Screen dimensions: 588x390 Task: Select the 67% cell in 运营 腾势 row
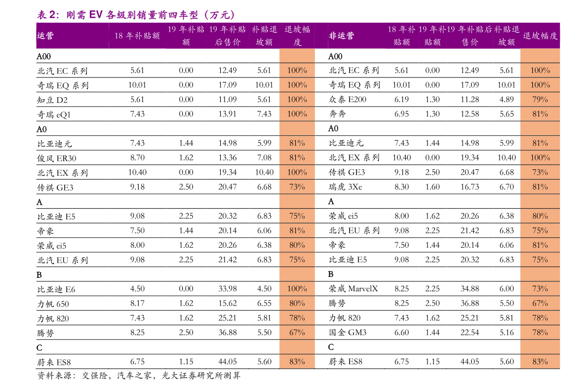297,333
